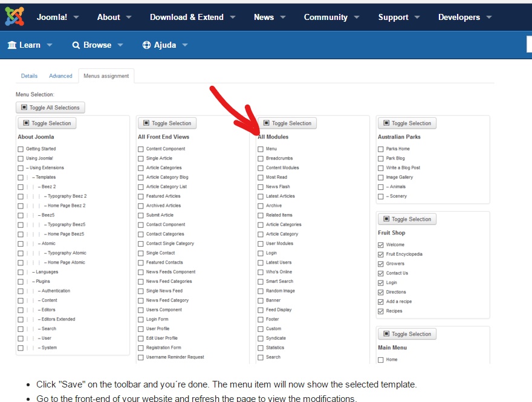Click Toggle Selection for All Modules

287,123
